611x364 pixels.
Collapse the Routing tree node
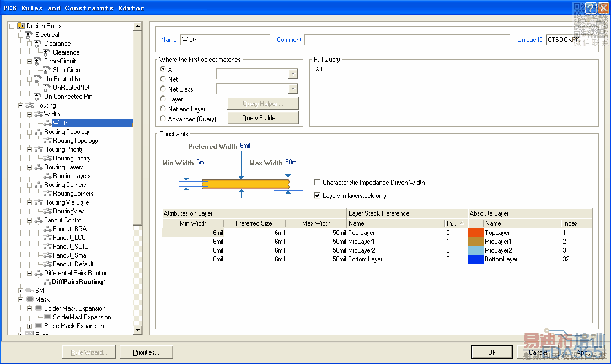pos(21,105)
